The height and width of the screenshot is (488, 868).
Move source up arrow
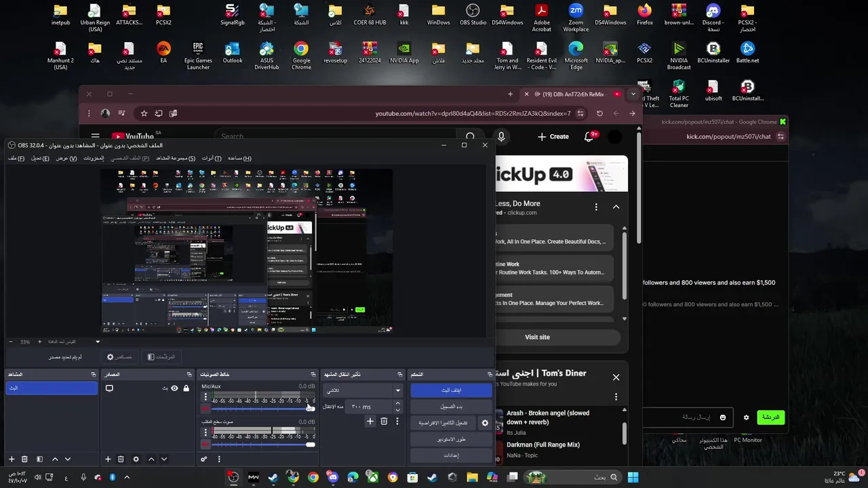click(151, 459)
